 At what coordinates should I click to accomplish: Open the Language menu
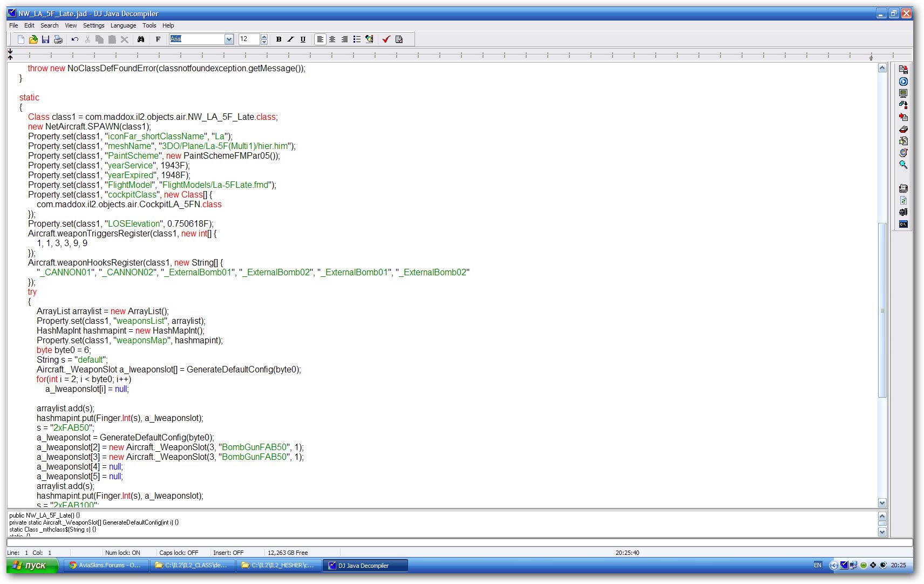point(123,25)
